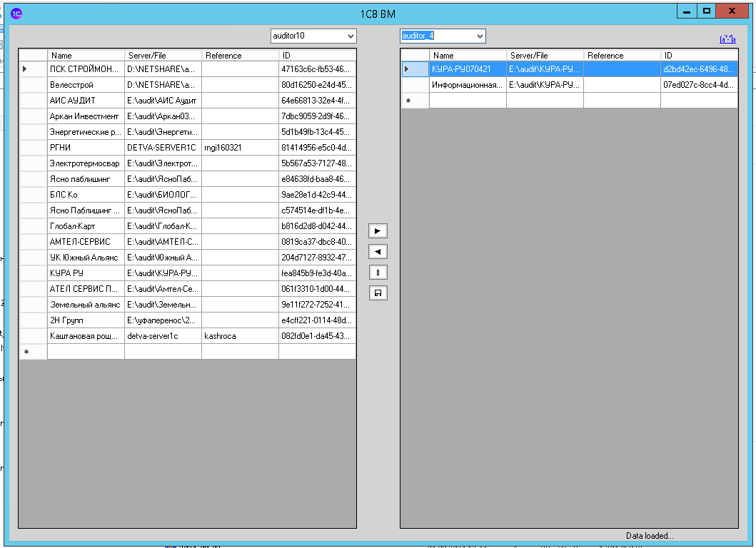This screenshot has width=756, height=548.
Task: Maximize the 1C8 BM window
Action: (706, 11)
